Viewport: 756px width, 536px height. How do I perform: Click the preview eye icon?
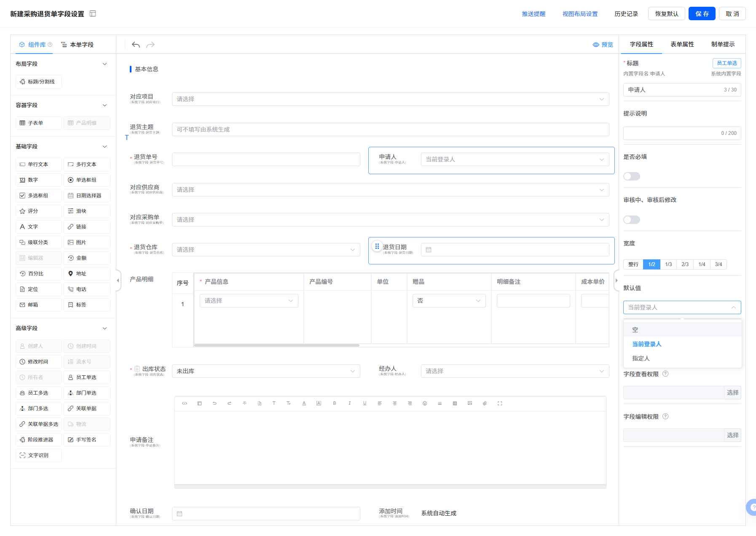[x=596, y=45]
